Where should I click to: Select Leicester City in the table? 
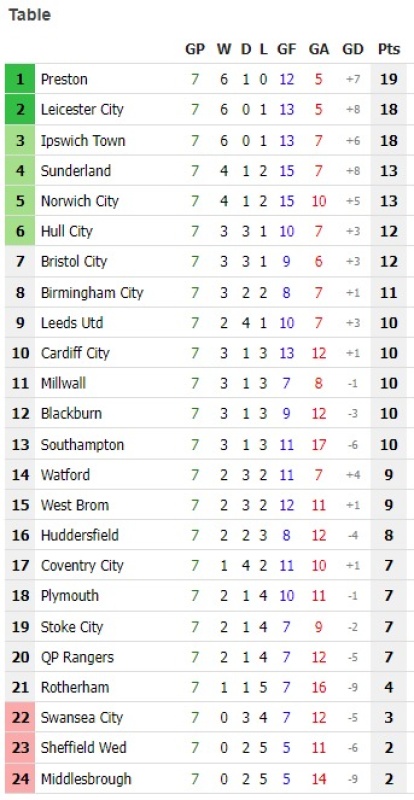click(x=82, y=109)
